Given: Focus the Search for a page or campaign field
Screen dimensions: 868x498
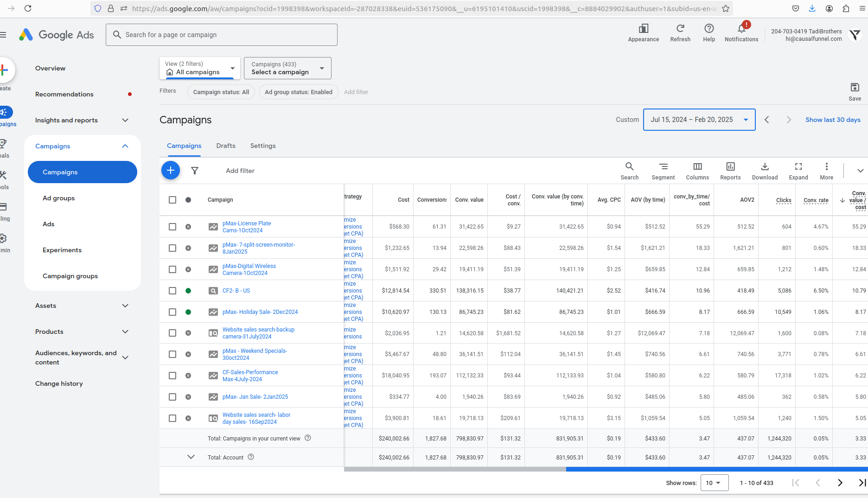Looking at the screenshot, I should [x=222, y=35].
